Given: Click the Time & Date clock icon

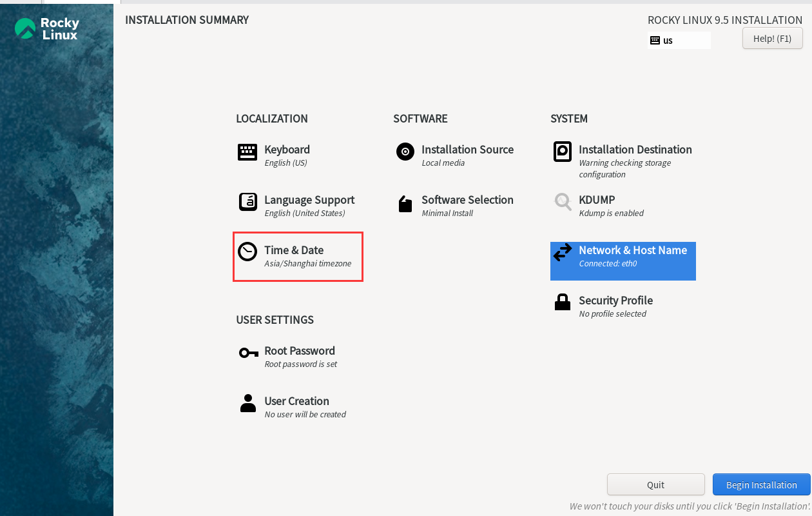Looking at the screenshot, I should 247,252.
